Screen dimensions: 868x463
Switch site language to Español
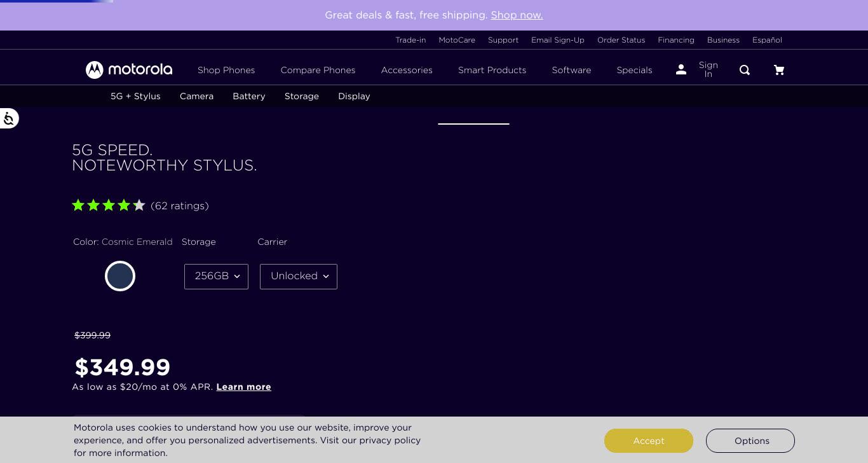coord(768,40)
